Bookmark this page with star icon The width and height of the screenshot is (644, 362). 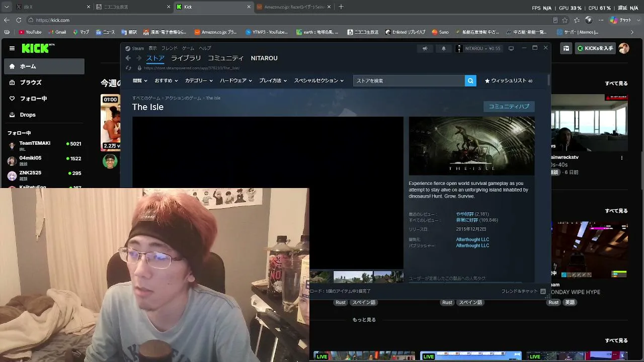pyautogui.click(x=565, y=20)
